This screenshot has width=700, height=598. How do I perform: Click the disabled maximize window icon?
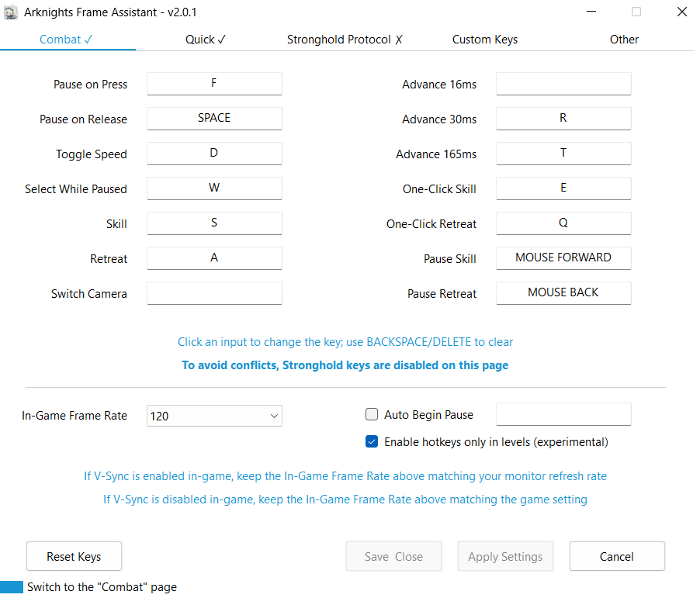point(636,12)
